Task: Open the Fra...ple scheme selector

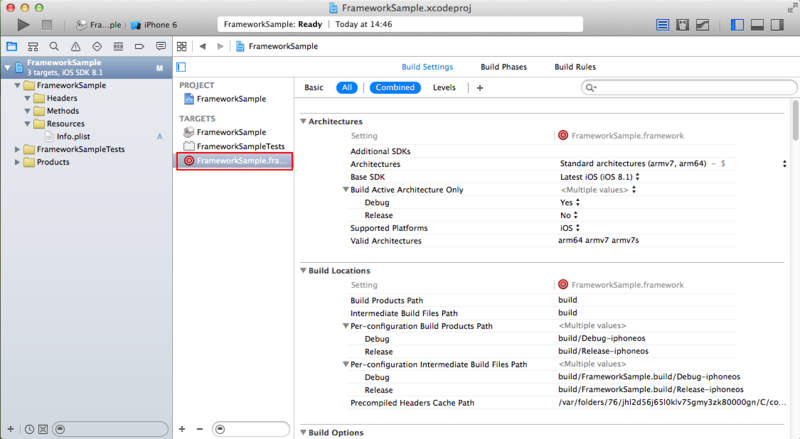Action: [x=99, y=25]
